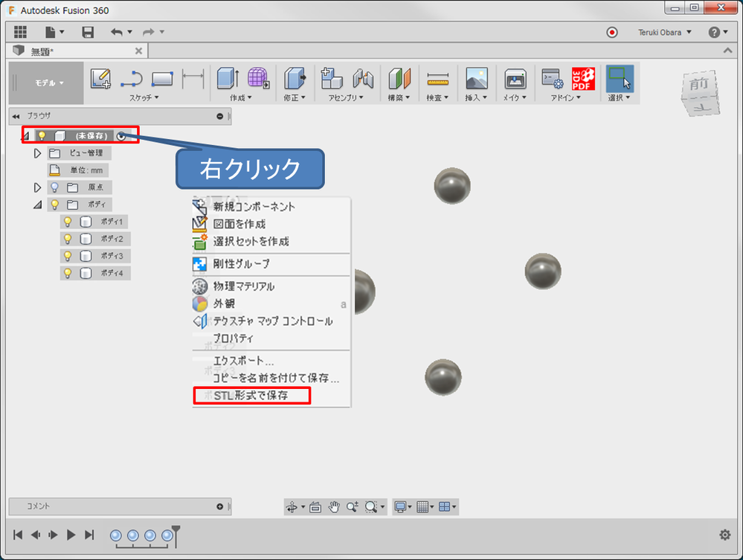Click the Undo arrow icon
This screenshot has height=560, width=743.
[x=117, y=32]
